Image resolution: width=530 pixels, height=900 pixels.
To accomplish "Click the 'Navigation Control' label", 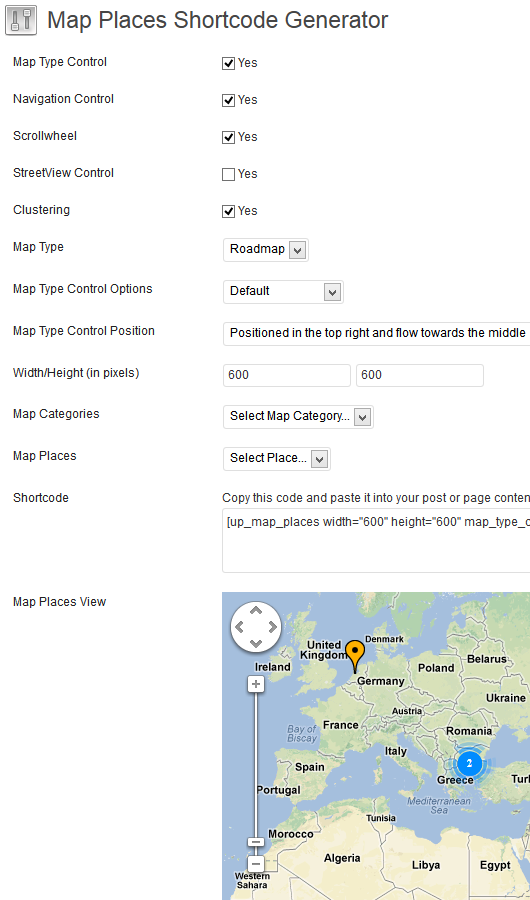I will click(63, 99).
